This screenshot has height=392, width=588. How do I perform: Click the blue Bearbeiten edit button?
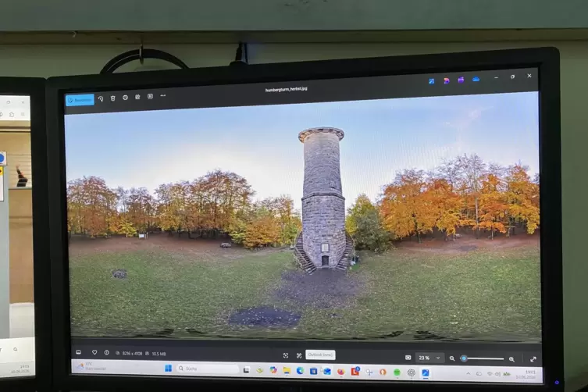click(80, 100)
